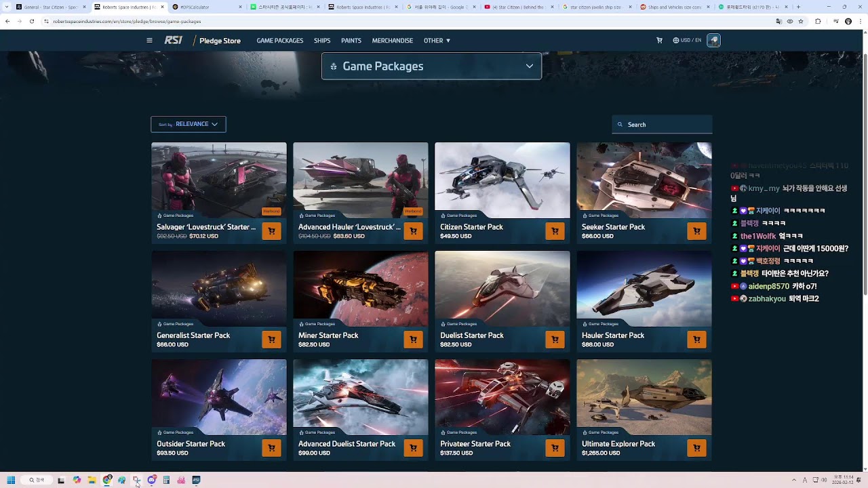Open the Citizen Starter Pack title link
This screenshot has width=868, height=488.
471,227
